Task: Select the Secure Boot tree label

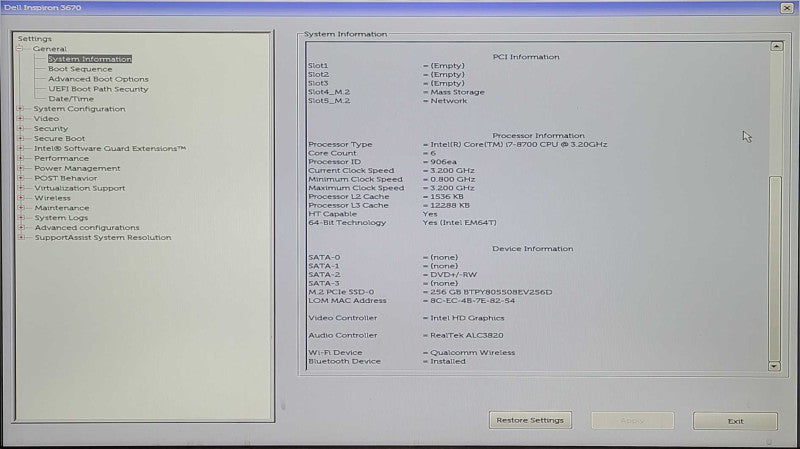Action: click(59, 138)
